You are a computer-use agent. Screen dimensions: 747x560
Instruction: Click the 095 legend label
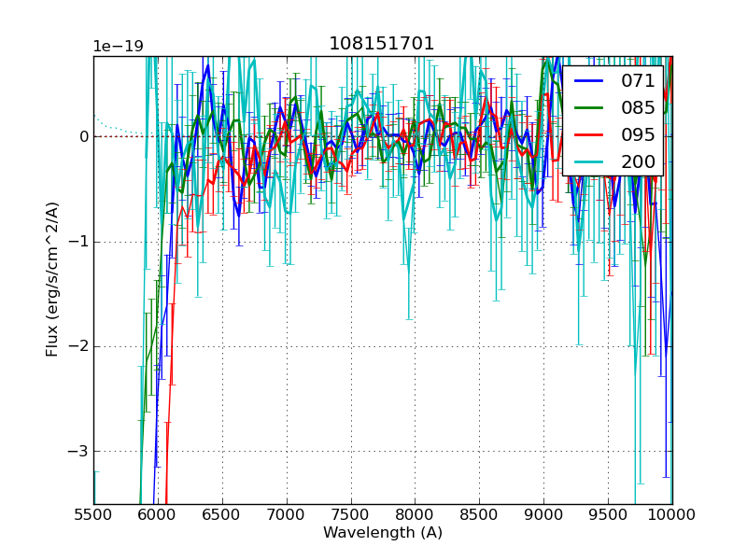pos(638,134)
